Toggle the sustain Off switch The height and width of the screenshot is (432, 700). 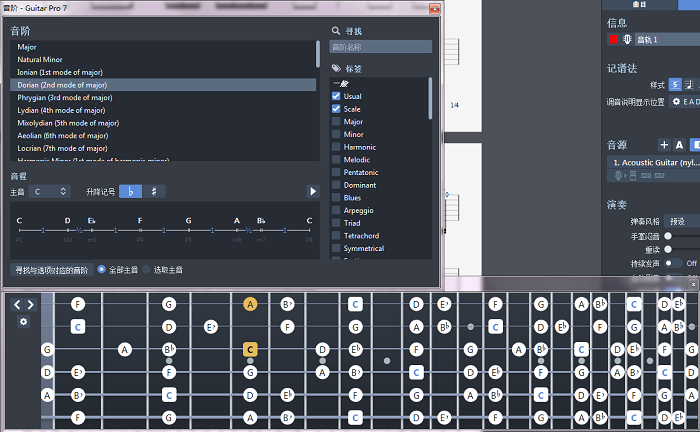(672, 263)
